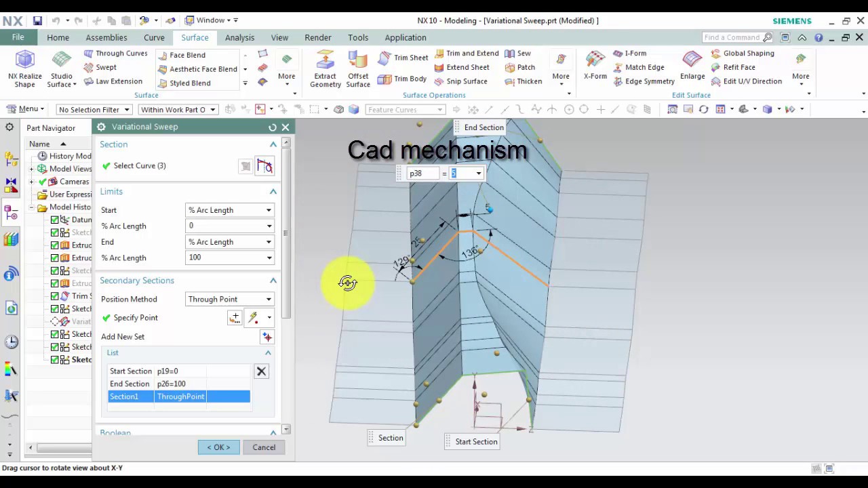Choose the Trim Sheet command
This screenshot has height=488, width=868.
point(403,58)
